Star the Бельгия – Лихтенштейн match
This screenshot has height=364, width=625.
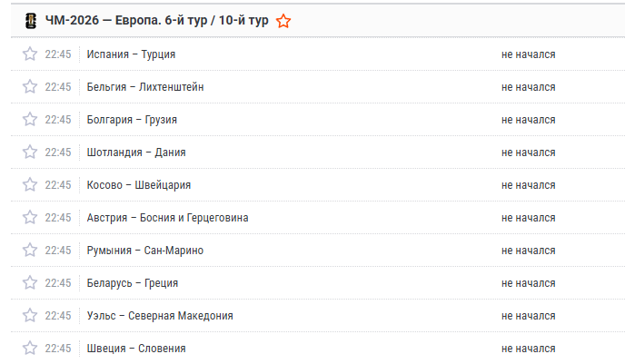point(30,86)
